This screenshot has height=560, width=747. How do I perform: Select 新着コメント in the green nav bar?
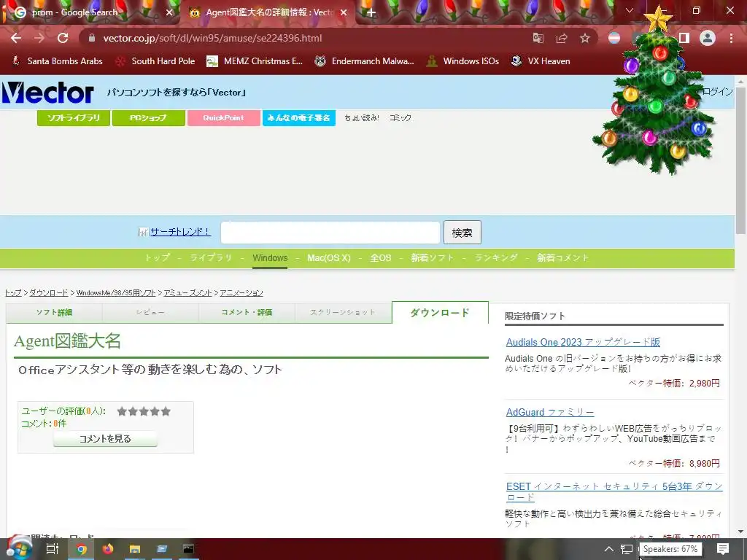click(x=562, y=257)
